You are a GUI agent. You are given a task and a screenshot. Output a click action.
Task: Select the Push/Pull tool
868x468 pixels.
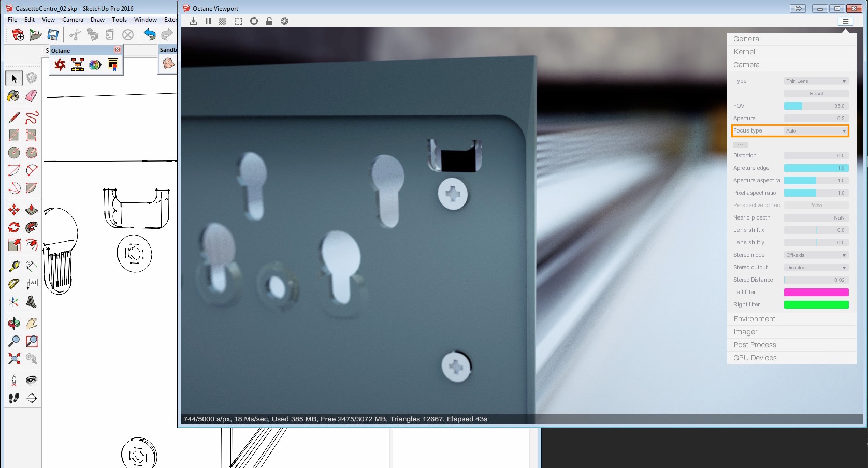pos(32,210)
